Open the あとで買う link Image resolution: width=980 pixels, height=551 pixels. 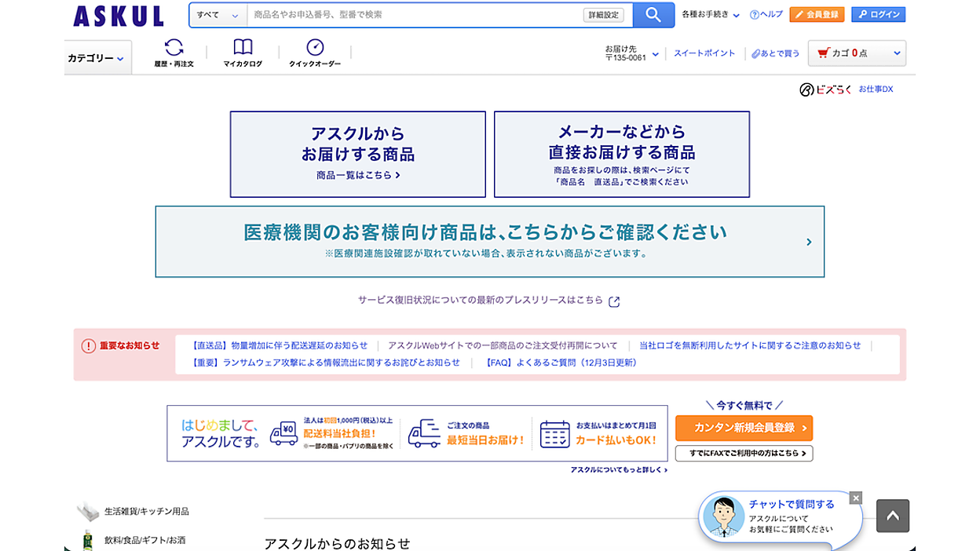[x=775, y=53]
